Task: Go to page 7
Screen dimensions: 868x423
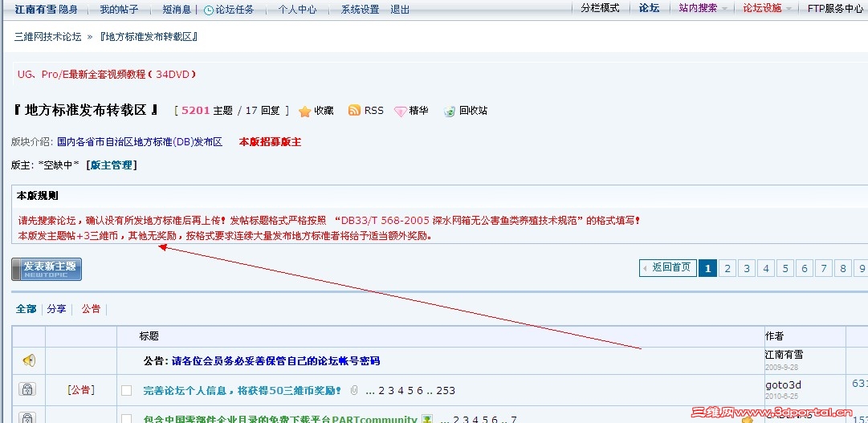Action: (824, 269)
